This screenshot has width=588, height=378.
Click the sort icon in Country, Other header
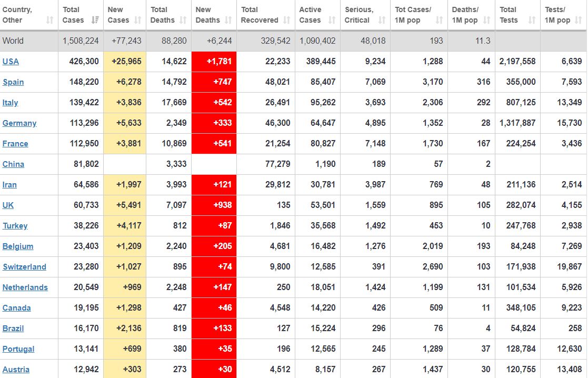(x=50, y=21)
